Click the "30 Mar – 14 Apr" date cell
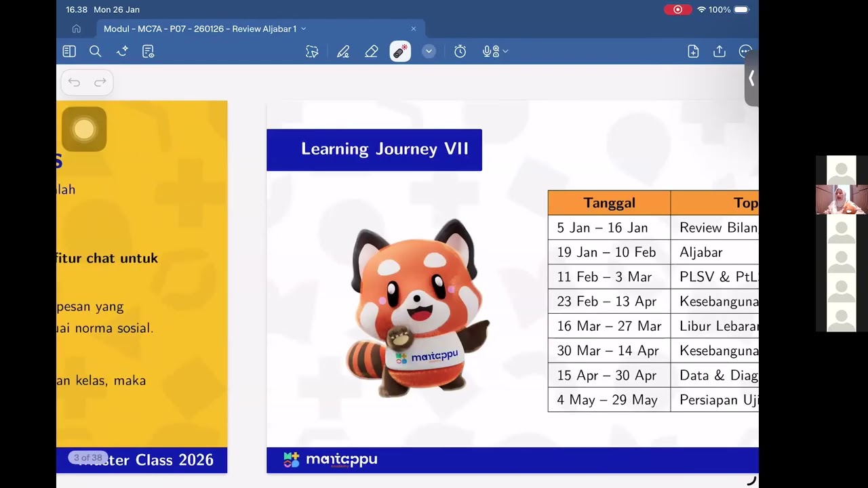The height and width of the screenshot is (488, 868). [x=609, y=350]
